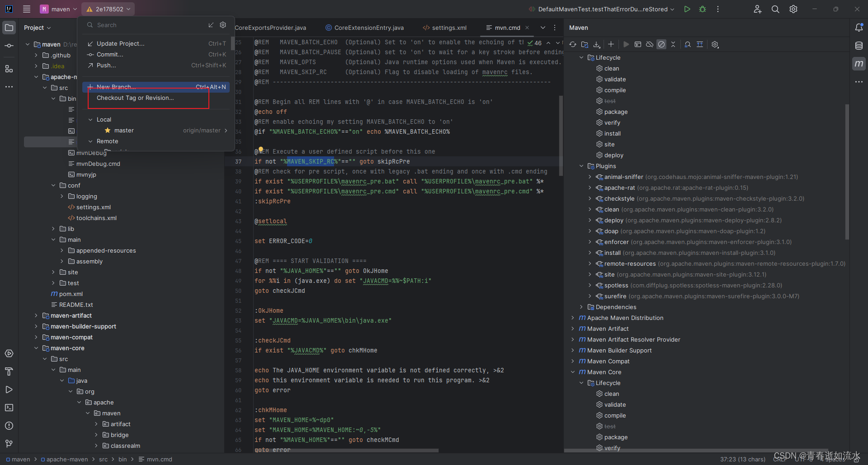This screenshot has width=868, height=465.
Task: Open Maven analyze dependencies icon
Action: (x=688, y=44)
